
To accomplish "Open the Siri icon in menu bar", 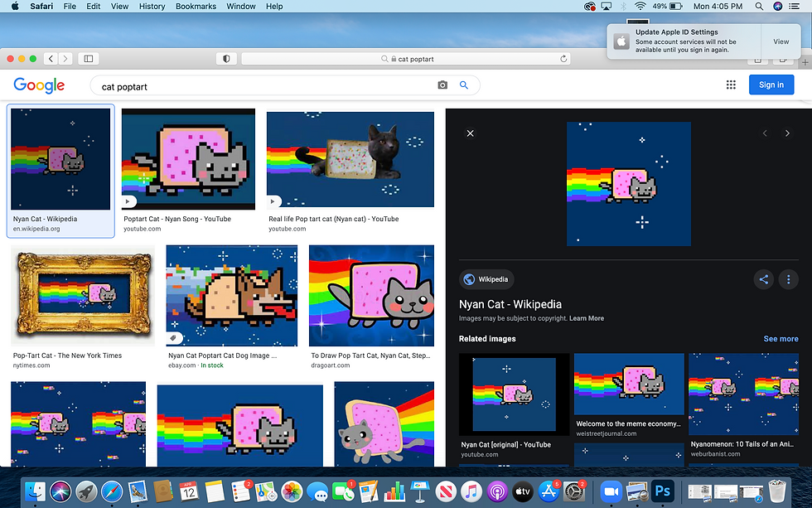I will (777, 6).
